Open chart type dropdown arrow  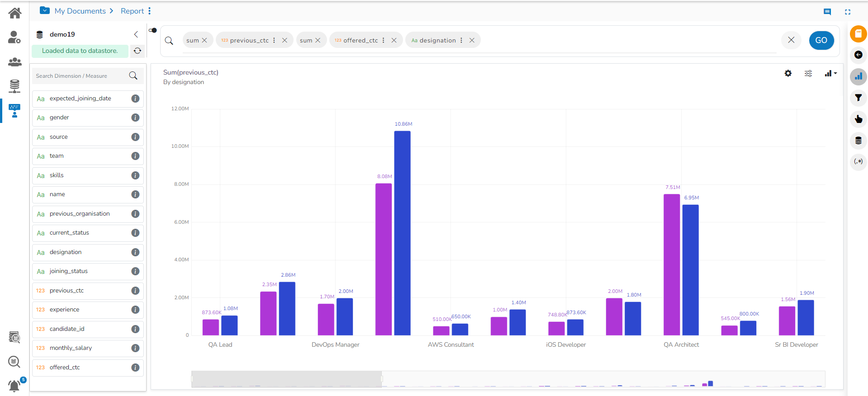point(835,73)
